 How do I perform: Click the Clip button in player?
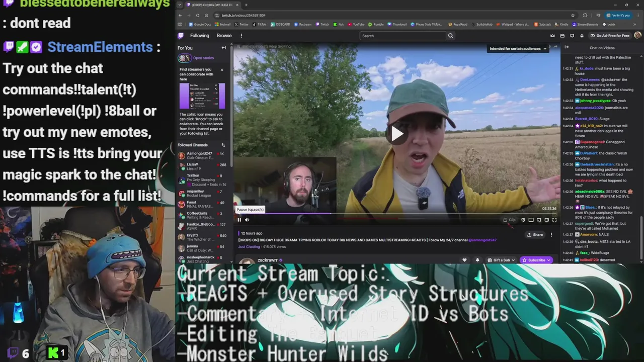pyautogui.click(x=510, y=220)
